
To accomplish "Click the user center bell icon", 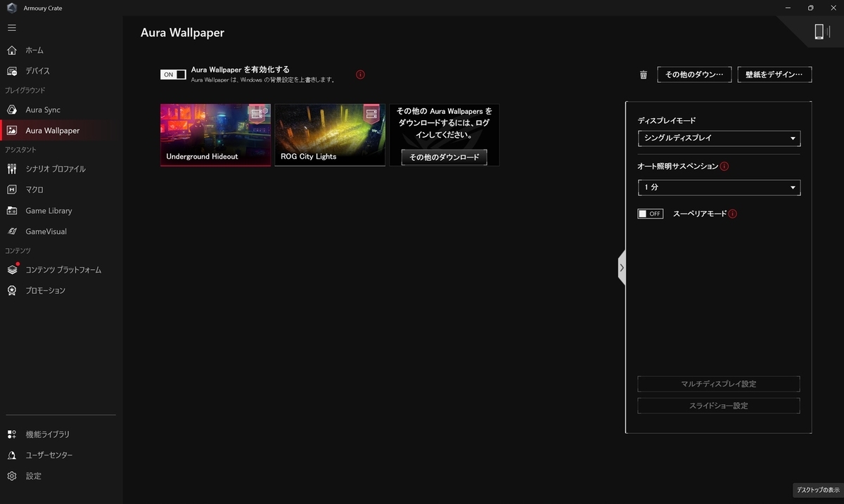I will click(11, 455).
